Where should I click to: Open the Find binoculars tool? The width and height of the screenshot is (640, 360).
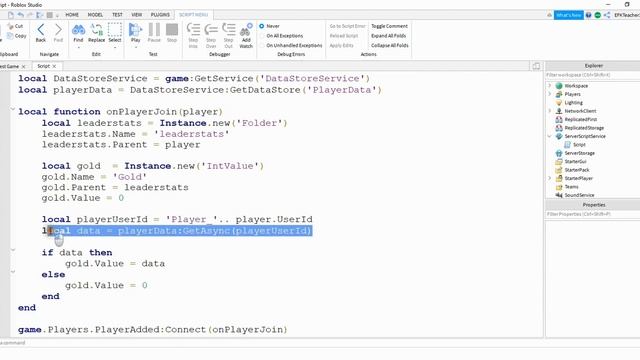click(78, 30)
